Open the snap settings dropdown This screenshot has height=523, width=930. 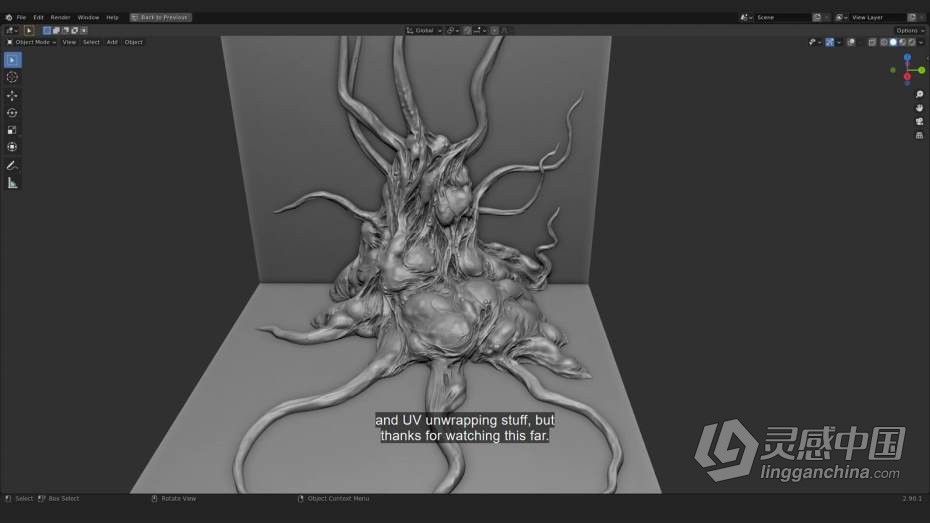pos(480,30)
